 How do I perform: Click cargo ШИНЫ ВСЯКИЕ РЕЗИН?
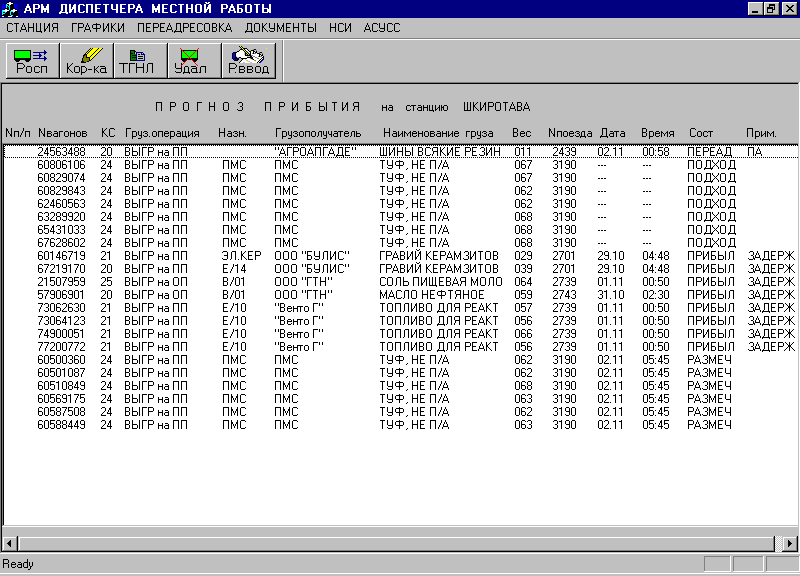(440, 152)
